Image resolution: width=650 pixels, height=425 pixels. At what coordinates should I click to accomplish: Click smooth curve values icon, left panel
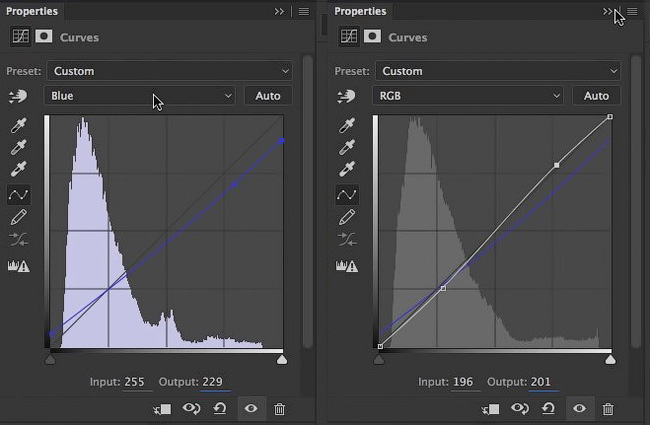pos(19,240)
